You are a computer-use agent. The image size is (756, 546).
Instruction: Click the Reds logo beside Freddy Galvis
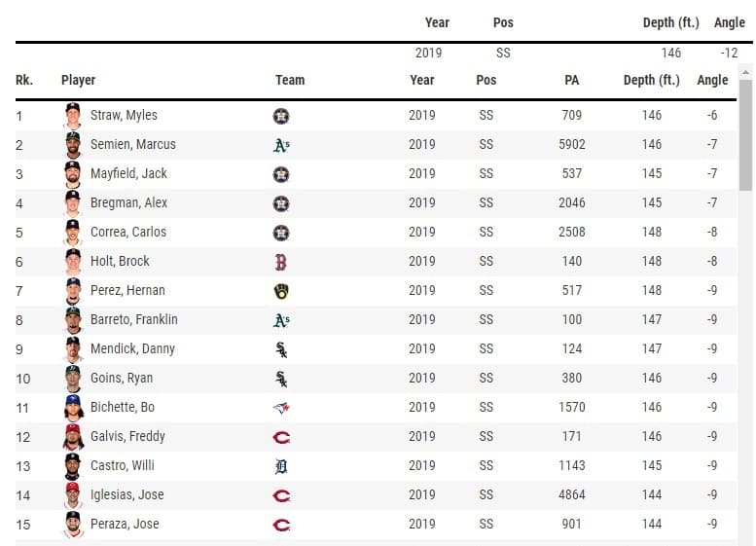(281, 437)
